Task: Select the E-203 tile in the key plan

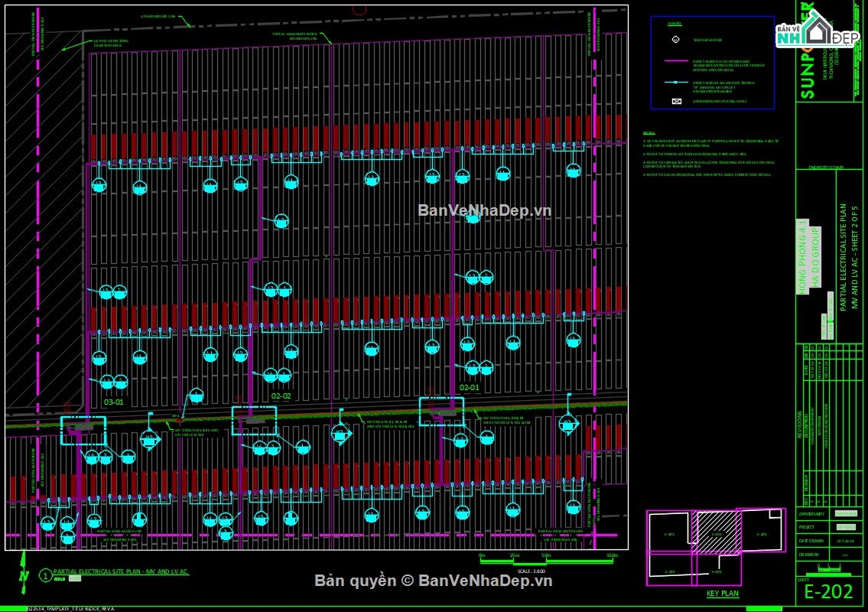Action: pos(760,532)
